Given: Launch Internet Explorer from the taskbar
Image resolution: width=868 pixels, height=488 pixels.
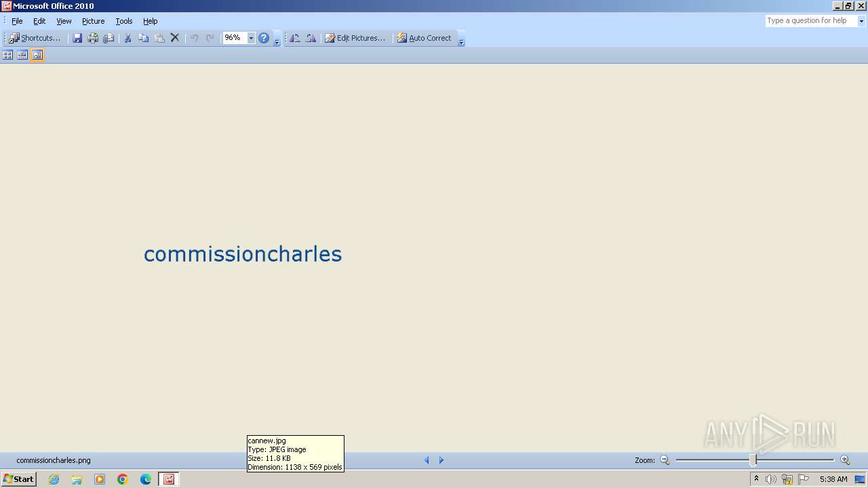Looking at the screenshot, I should coord(54,479).
